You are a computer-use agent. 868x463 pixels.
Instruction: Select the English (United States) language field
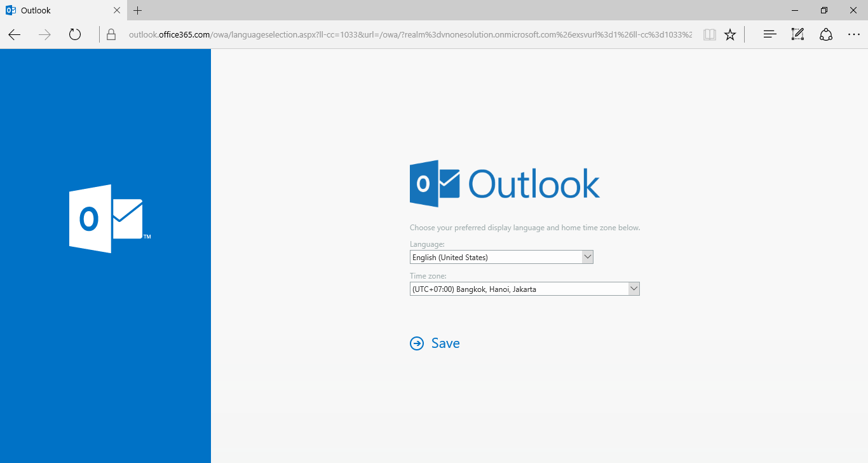click(x=496, y=258)
